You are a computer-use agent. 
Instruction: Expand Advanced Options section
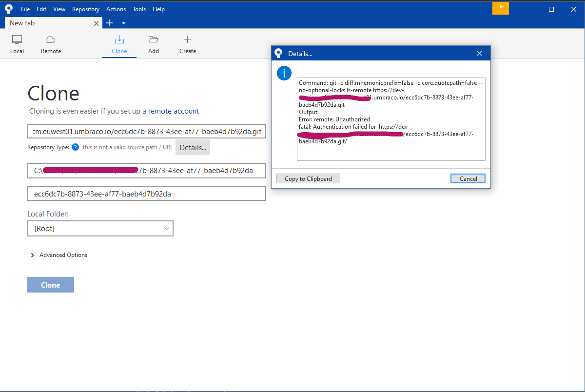coord(33,255)
